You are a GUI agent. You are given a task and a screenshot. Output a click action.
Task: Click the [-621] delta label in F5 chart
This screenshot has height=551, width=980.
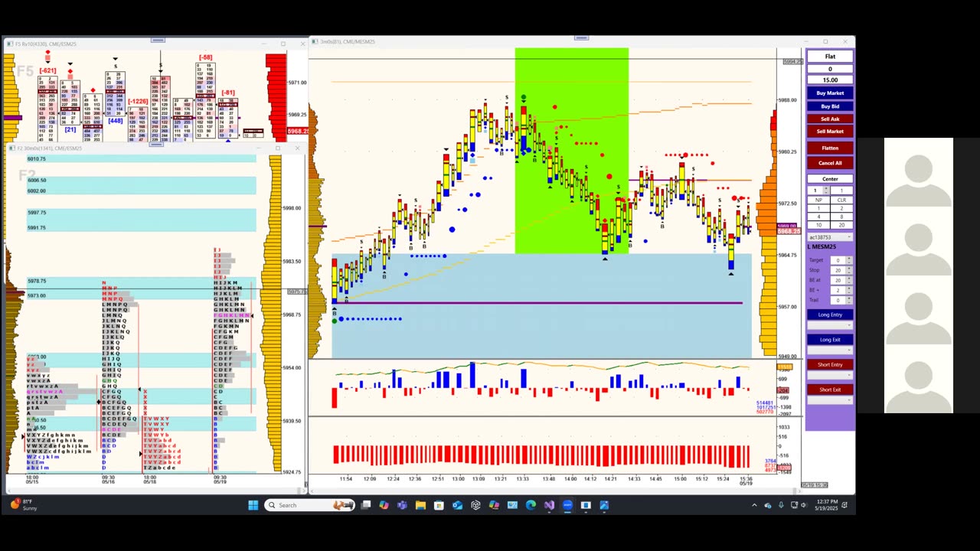pos(47,70)
